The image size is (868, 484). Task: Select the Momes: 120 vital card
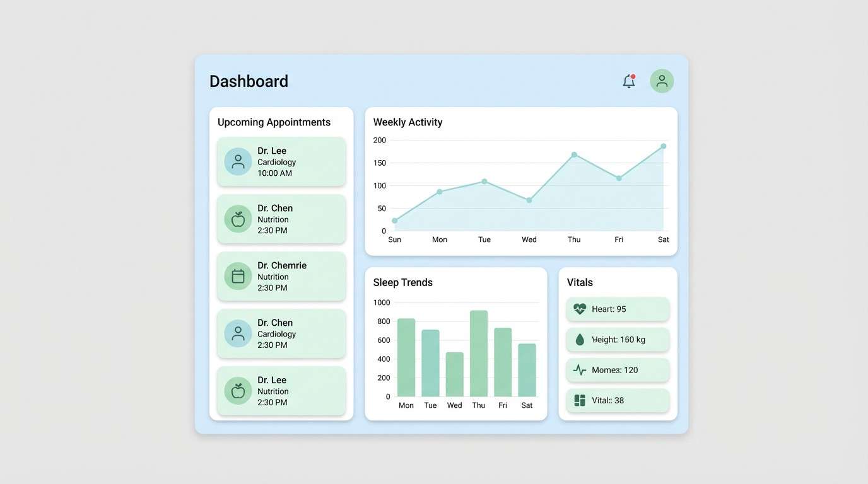(618, 369)
